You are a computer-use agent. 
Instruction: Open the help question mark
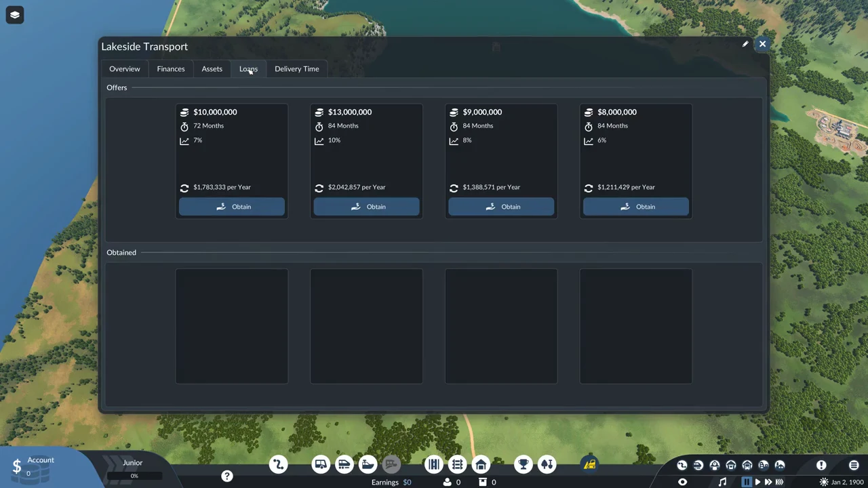tap(227, 476)
